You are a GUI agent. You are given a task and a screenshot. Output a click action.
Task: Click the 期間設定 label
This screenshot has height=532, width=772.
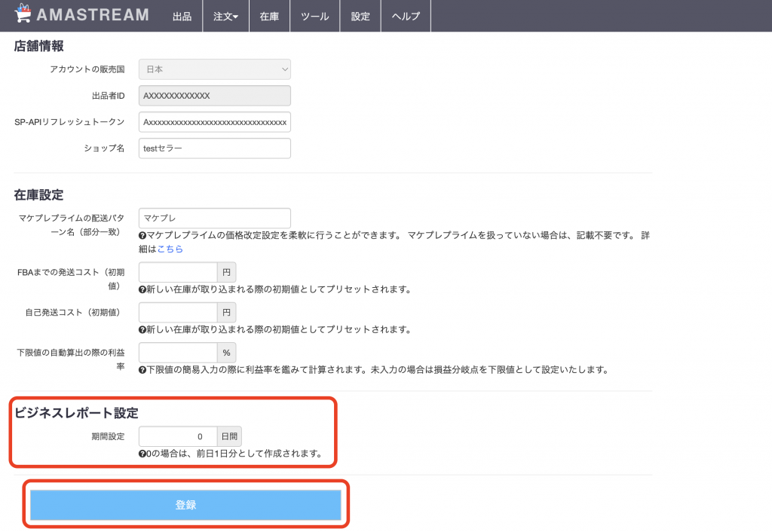109,436
